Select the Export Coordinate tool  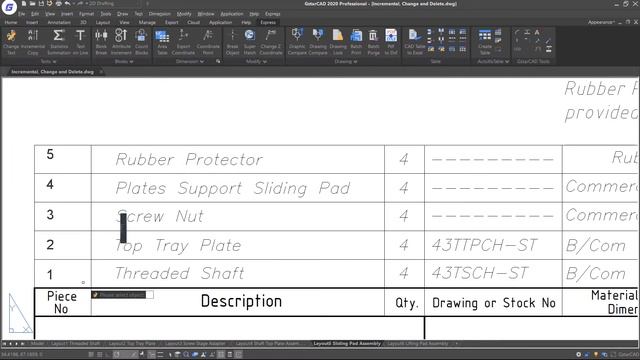point(183,42)
